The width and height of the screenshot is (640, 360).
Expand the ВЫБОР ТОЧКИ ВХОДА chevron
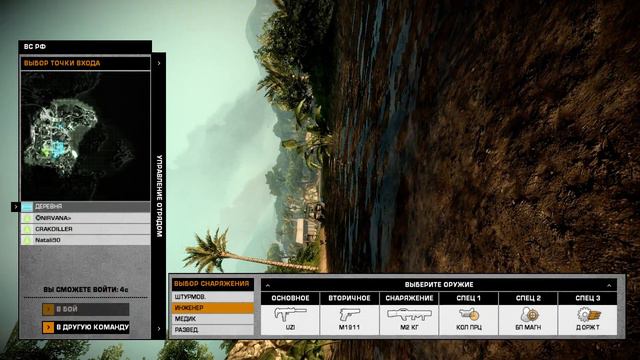click(x=159, y=63)
